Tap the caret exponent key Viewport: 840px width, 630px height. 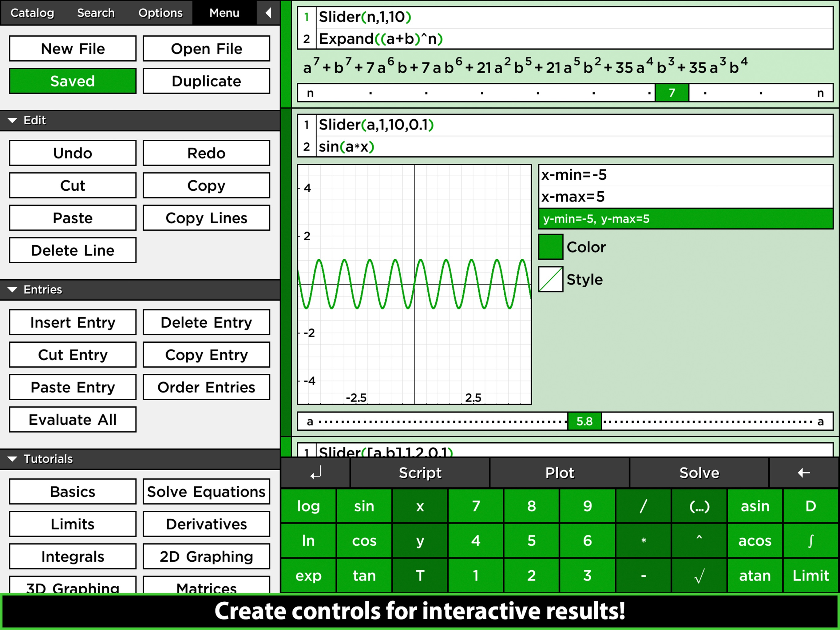[699, 540]
